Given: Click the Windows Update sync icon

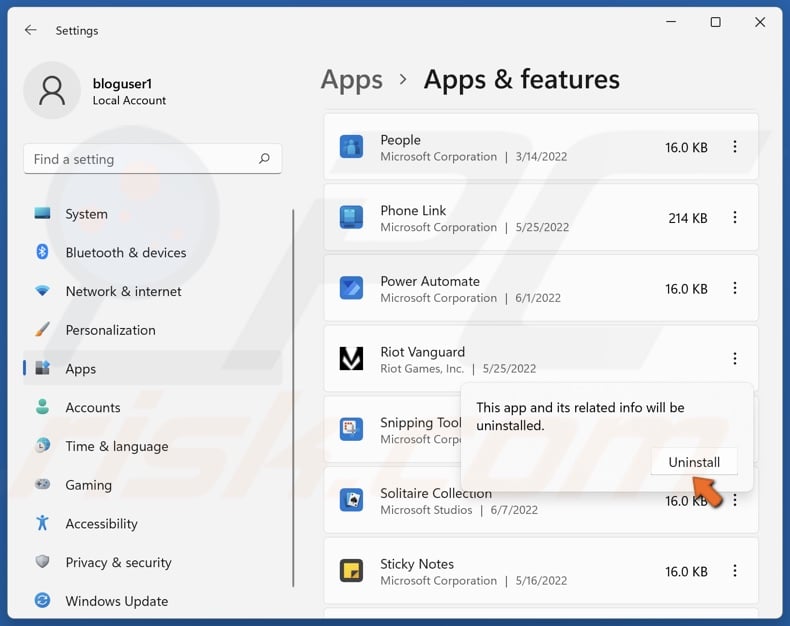Looking at the screenshot, I should [x=42, y=600].
